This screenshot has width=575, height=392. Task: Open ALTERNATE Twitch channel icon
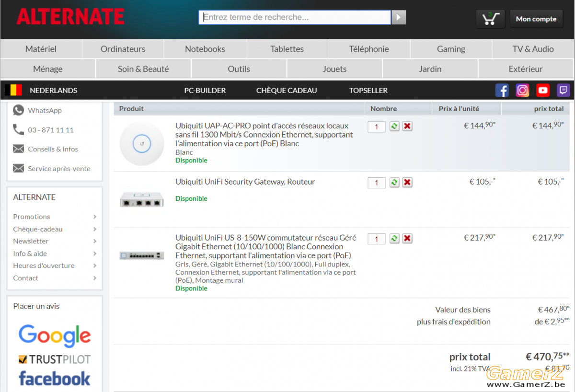[563, 90]
